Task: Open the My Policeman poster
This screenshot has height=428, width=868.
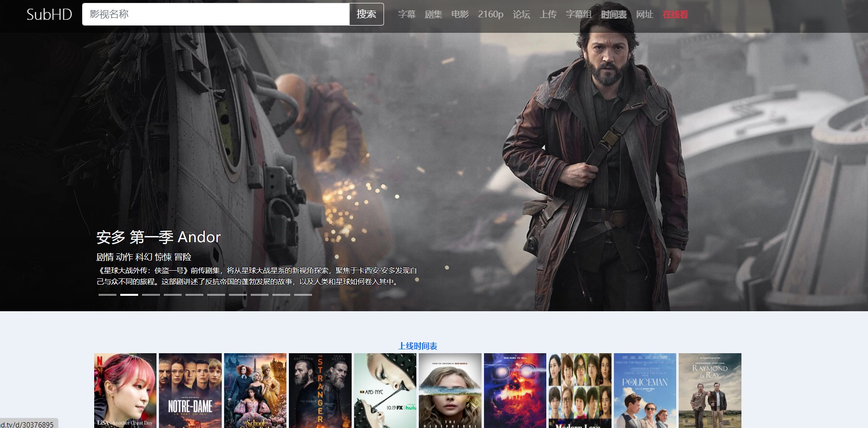Action: (x=645, y=390)
